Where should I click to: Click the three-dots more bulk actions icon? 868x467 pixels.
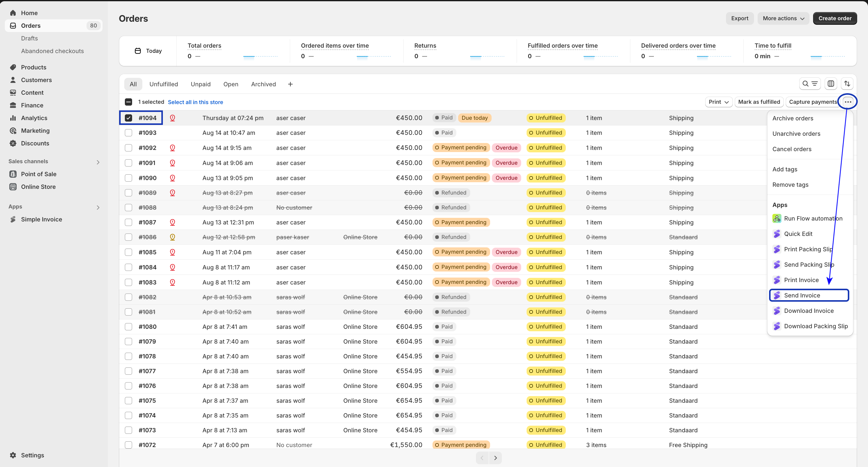click(x=848, y=102)
